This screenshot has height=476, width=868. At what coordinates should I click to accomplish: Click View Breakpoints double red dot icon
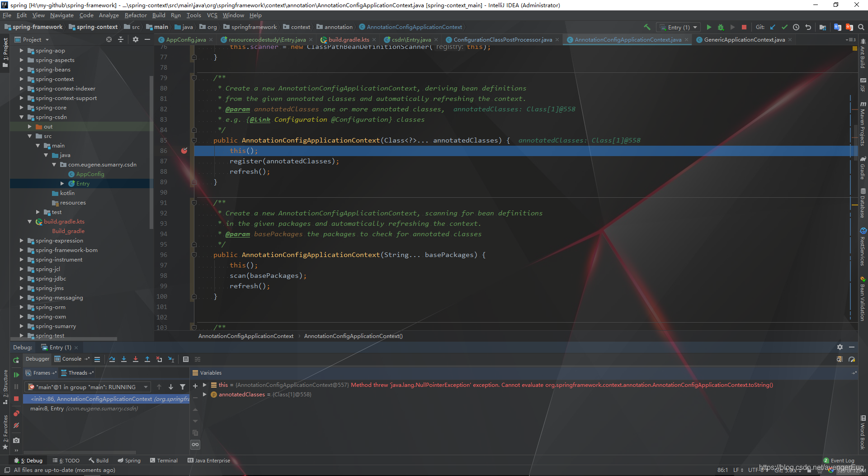(x=16, y=414)
